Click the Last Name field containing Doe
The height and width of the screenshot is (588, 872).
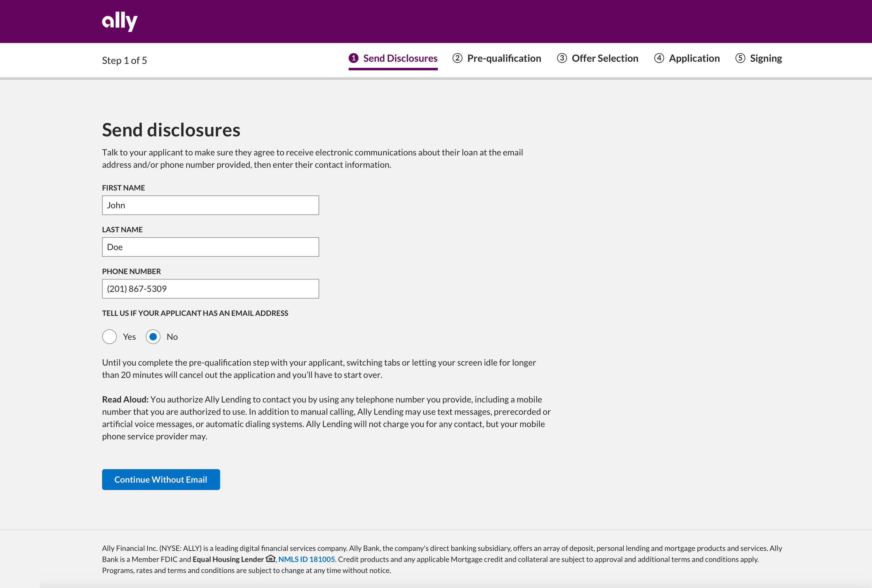(210, 247)
